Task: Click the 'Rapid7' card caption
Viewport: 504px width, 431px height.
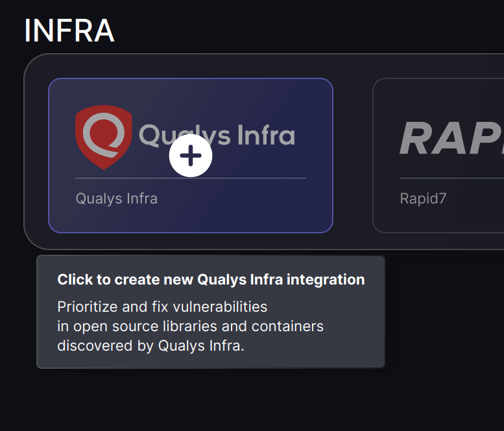Action: (423, 198)
